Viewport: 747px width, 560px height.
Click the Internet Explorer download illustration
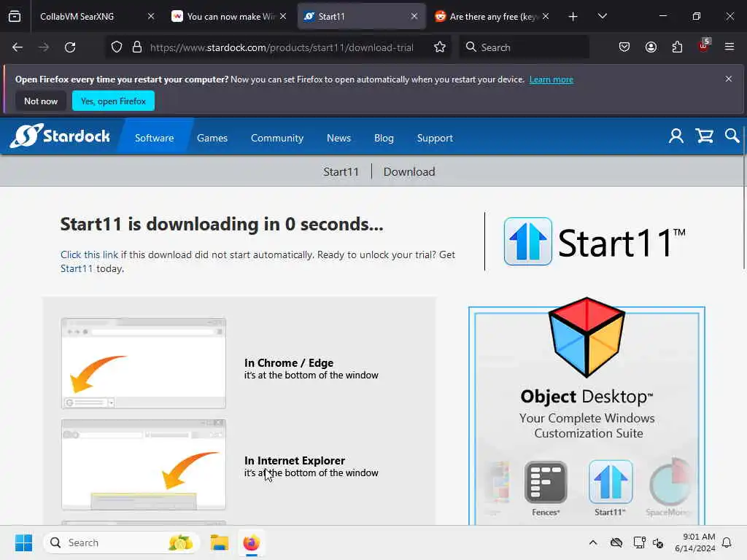pyautogui.click(x=144, y=464)
